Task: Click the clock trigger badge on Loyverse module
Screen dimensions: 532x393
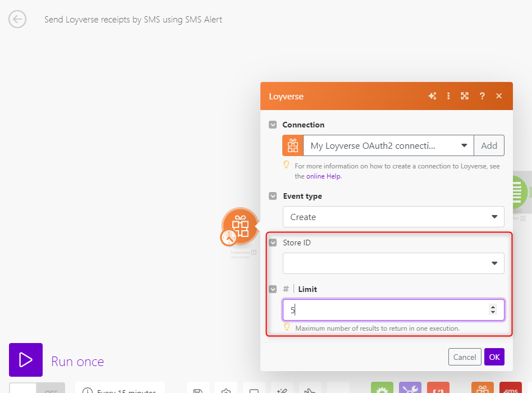Action: coord(228,238)
